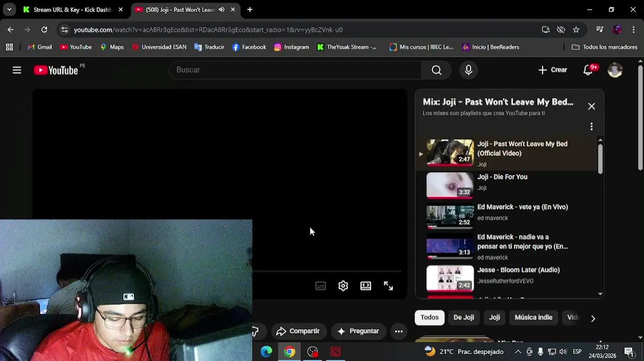
Task: Open the Mis cursos IBEC bookmark
Action: [421, 47]
